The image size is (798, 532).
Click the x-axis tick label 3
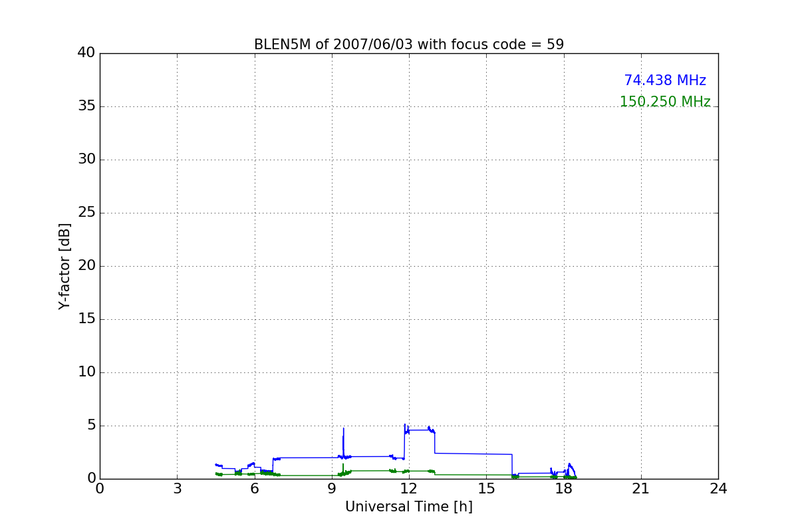[x=177, y=489]
